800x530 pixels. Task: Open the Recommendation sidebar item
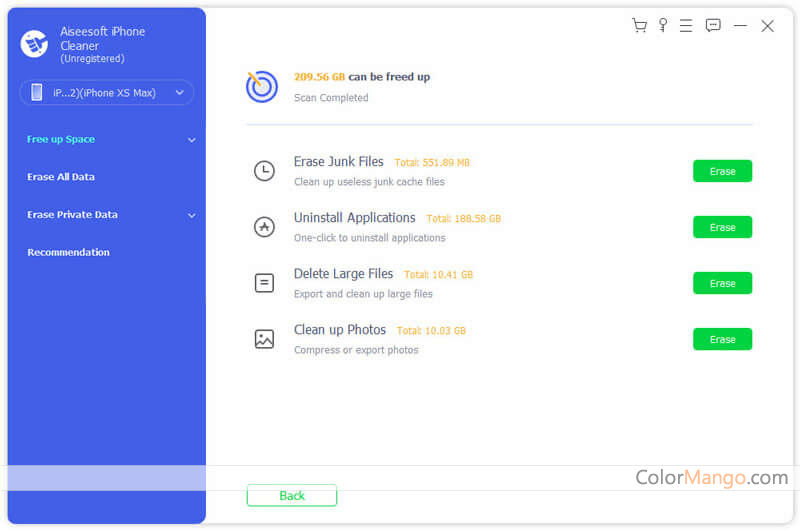tap(68, 252)
